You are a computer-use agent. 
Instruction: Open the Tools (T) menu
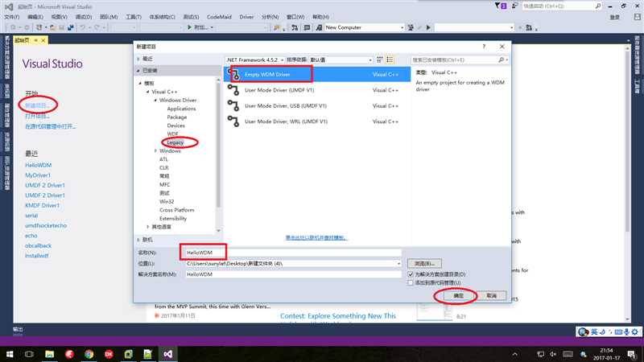coord(134,17)
